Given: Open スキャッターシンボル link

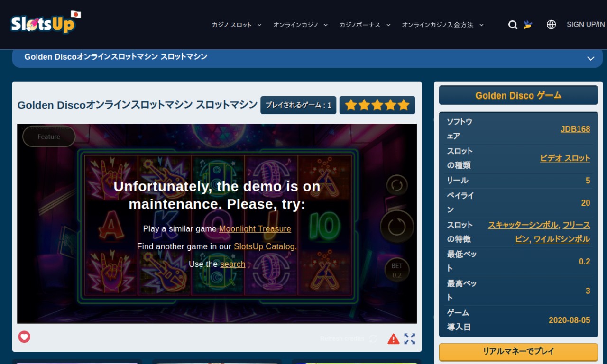Looking at the screenshot, I should (524, 225).
